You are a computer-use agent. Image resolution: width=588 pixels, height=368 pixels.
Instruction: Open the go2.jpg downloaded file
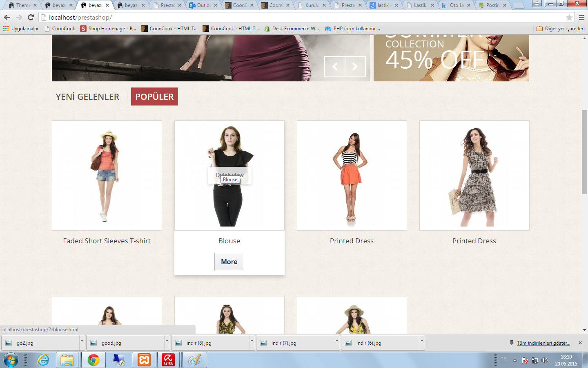(x=41, y=343)
